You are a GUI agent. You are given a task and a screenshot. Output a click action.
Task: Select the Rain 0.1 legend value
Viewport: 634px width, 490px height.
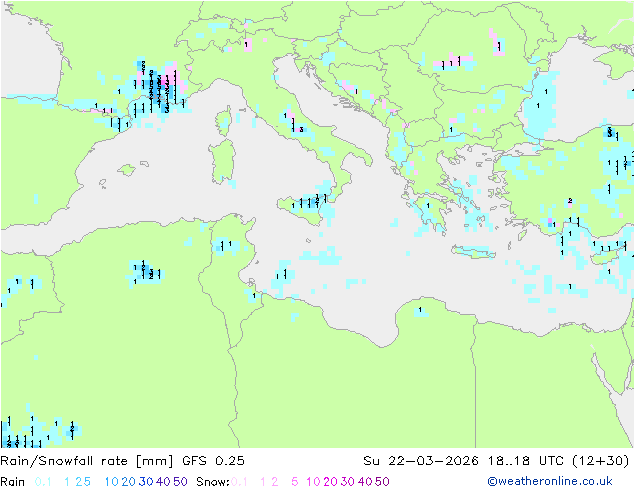43,482
